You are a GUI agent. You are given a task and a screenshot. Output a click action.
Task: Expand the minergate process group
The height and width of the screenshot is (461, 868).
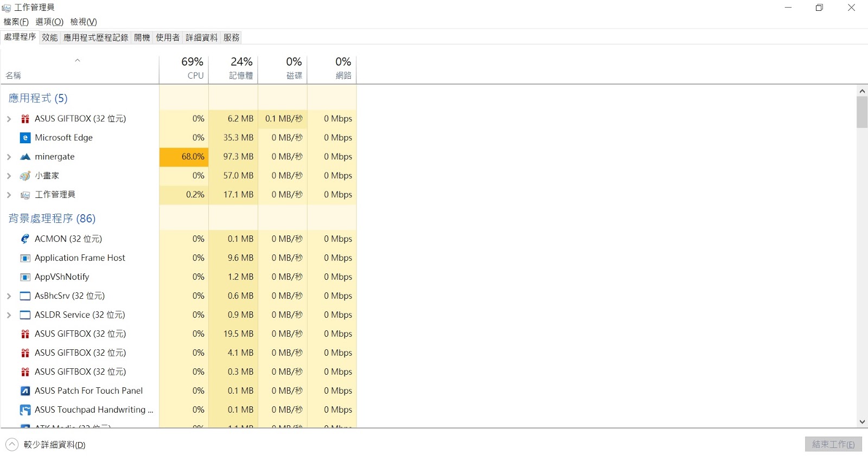(9, 157)
